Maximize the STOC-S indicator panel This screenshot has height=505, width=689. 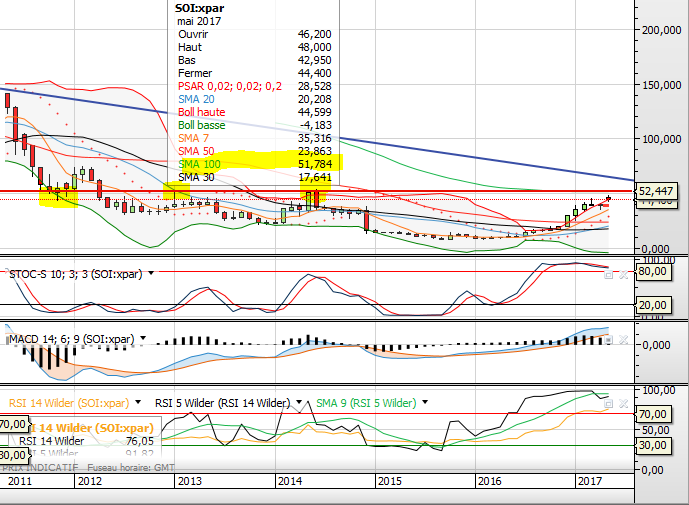click(608, 273)
